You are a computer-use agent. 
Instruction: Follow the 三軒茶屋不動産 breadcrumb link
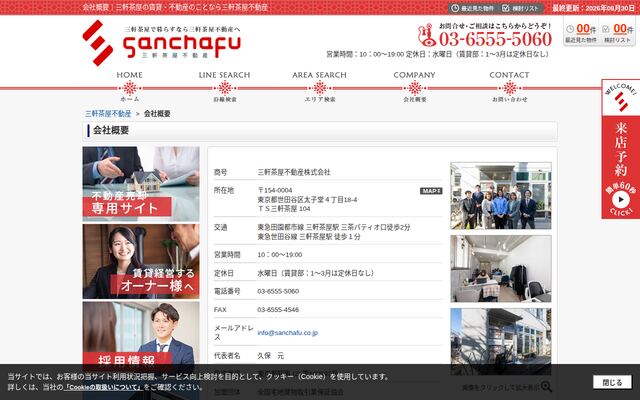108,114
